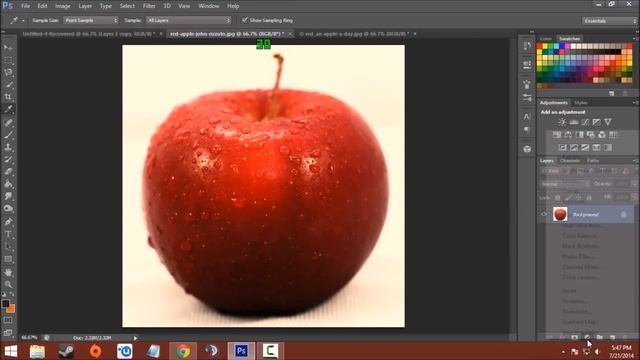Select the Crop tool

click(8, 97)
